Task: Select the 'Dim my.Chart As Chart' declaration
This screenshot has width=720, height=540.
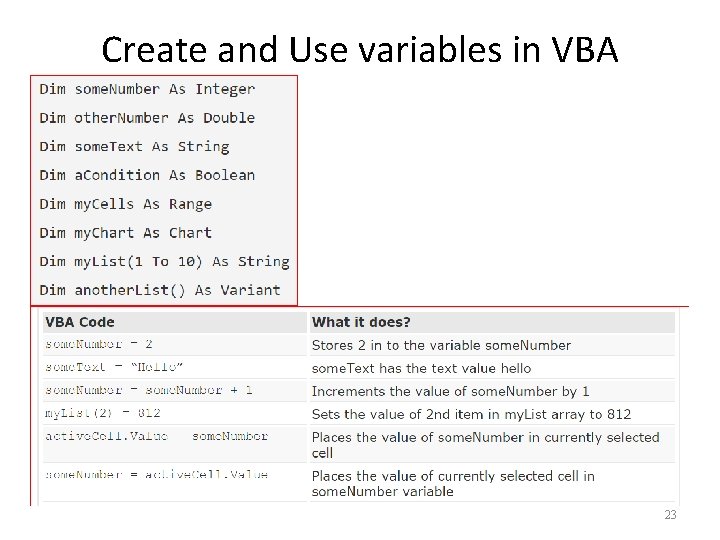Action: pyautogui.click(x=125, y=233)
